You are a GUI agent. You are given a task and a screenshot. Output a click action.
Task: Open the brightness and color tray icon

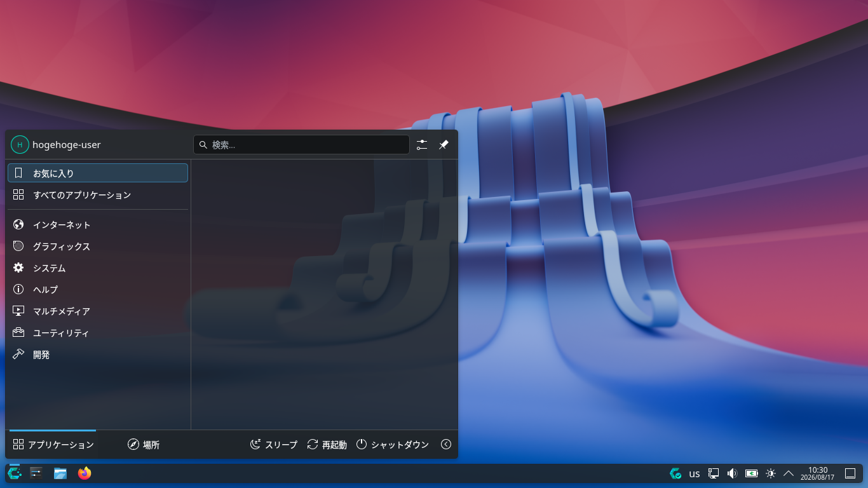point(771,473)
